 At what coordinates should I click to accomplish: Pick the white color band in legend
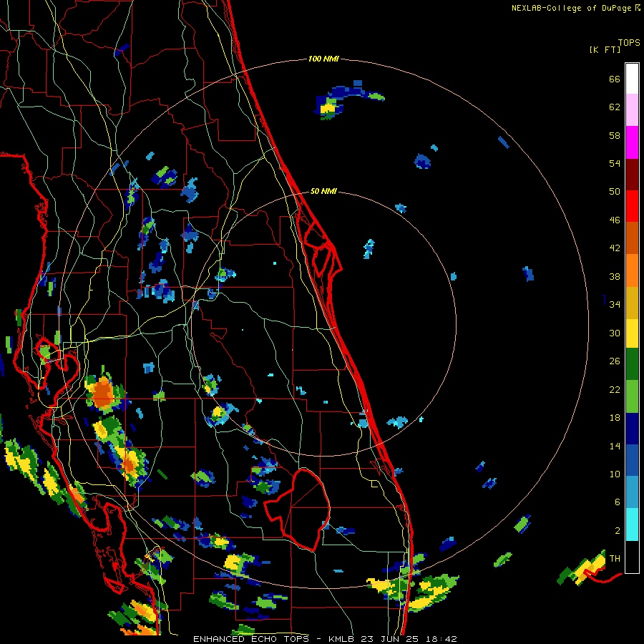coord(632,79)
